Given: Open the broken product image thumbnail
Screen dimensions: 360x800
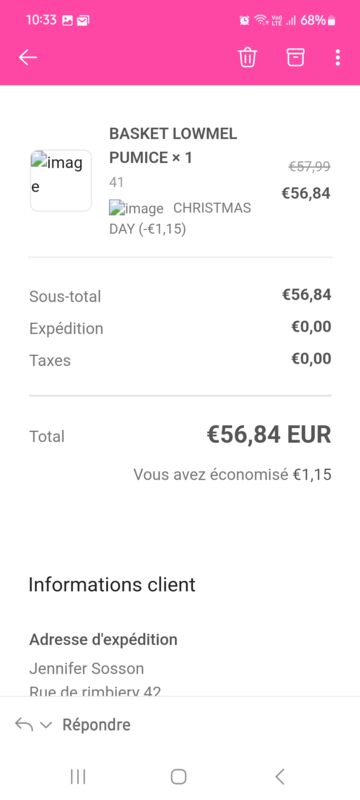Looking at the screenshot, I should coord(61,181).
